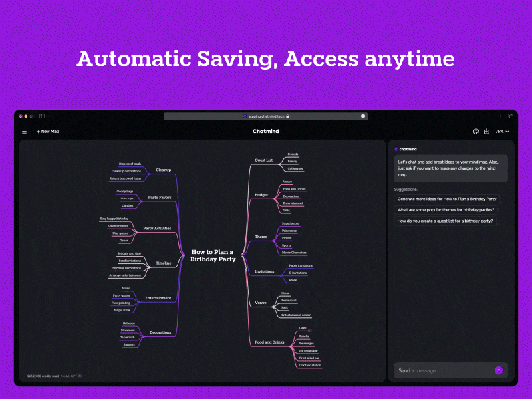Click the Banners node
Screen dimensions: 532x399
[x=129, y=344]
